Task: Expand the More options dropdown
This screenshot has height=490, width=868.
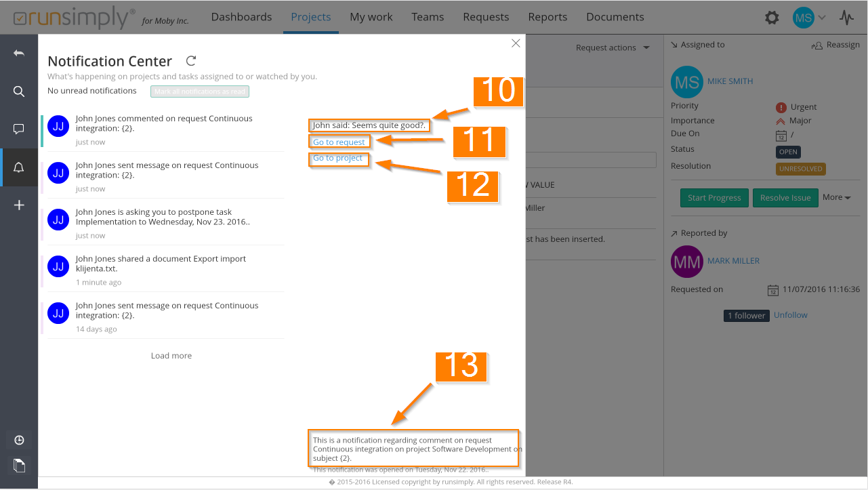Action: [836, 197]
